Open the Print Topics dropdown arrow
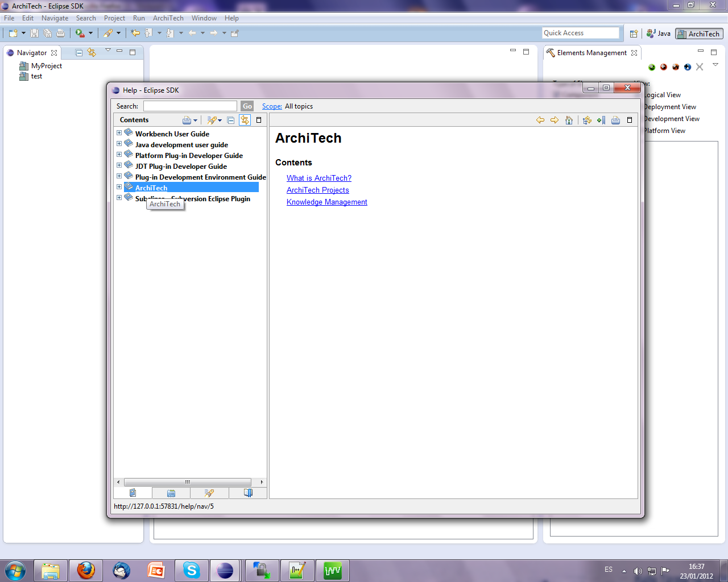 coord(195,120)
